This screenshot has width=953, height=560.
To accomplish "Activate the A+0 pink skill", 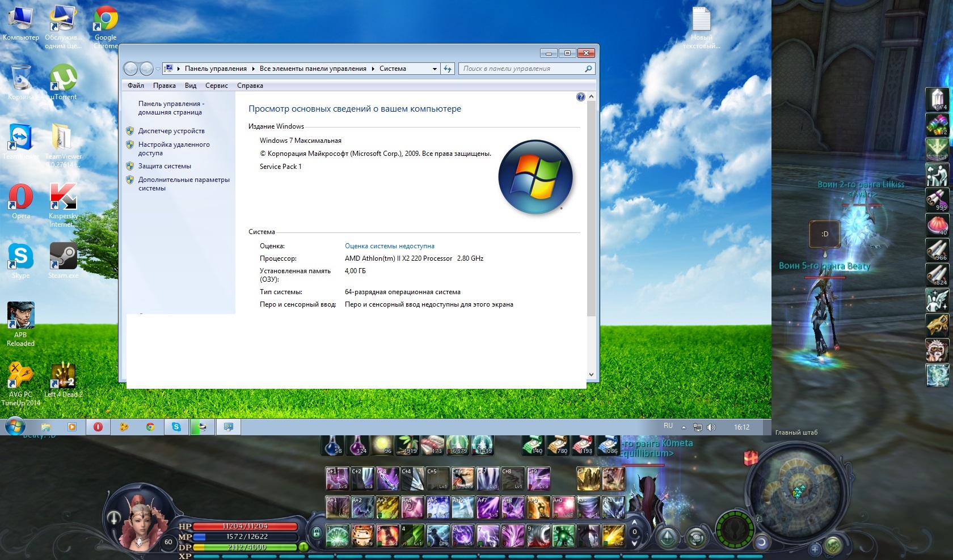I will pos(563,507).
